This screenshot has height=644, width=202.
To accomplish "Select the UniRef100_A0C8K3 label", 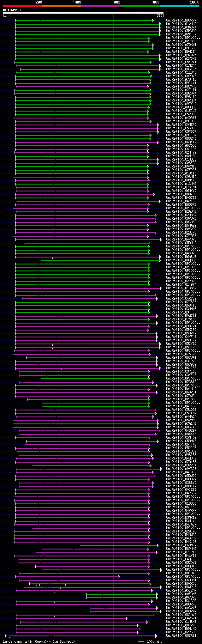I will [x=181, y=597].
